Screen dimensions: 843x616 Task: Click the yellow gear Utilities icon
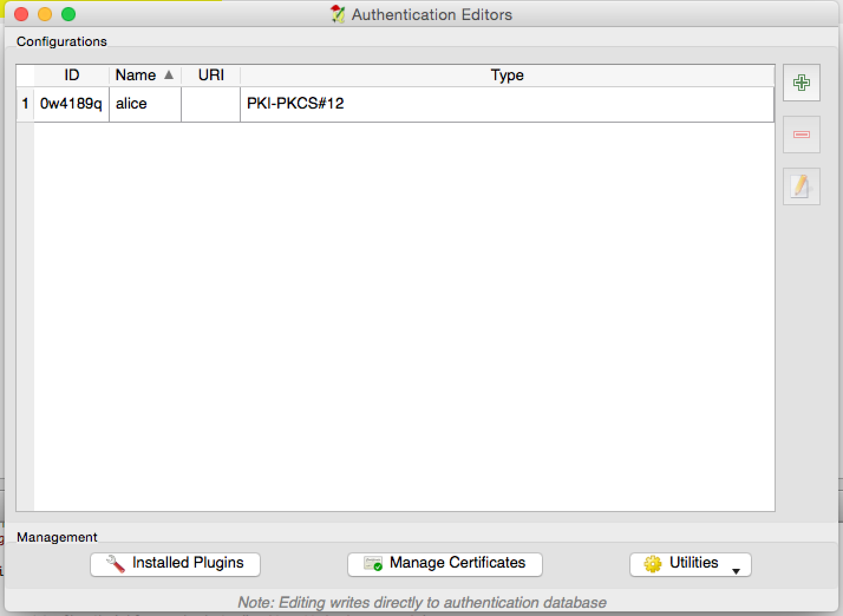652,564
